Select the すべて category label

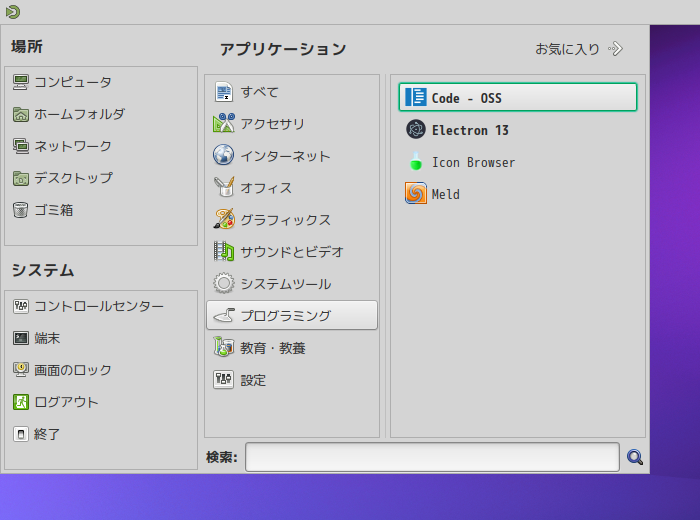click(x=260, y=92)
